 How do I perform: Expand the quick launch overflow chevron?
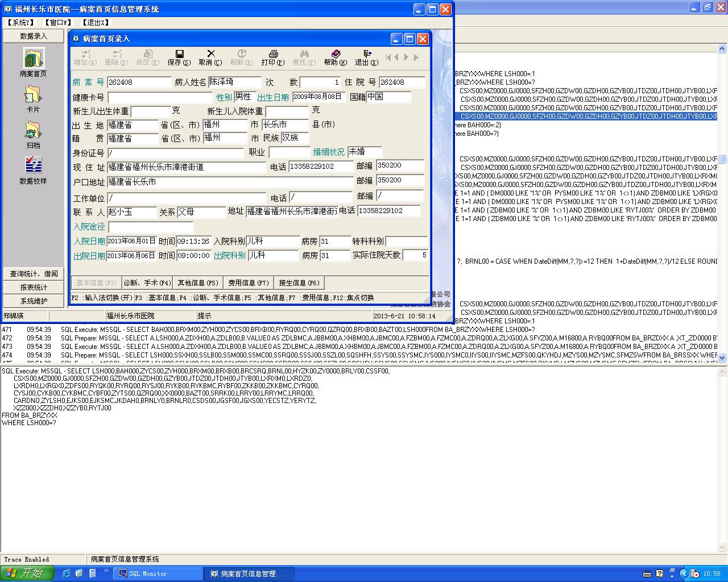[106, 571]
